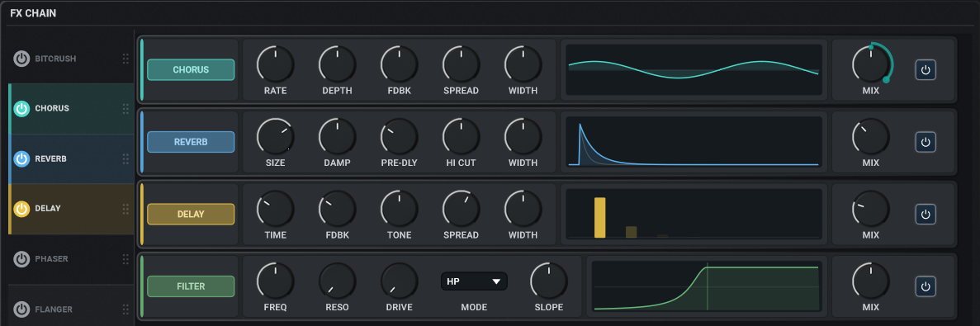Click the Reverb SIZE knob
Image resolution: width=980 pixels, height=326 pixels.
tap(275, 137)
